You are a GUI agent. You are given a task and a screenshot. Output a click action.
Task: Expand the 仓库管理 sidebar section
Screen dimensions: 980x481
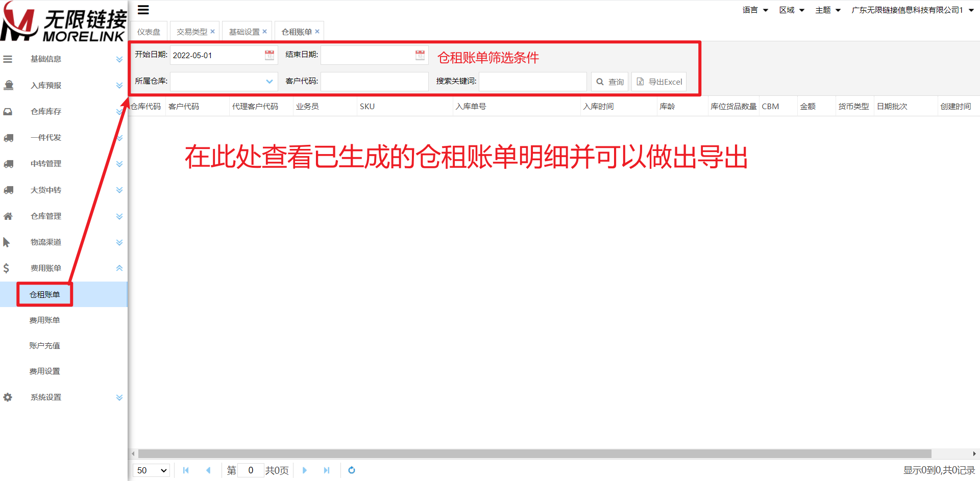click(x=119, y=216)
